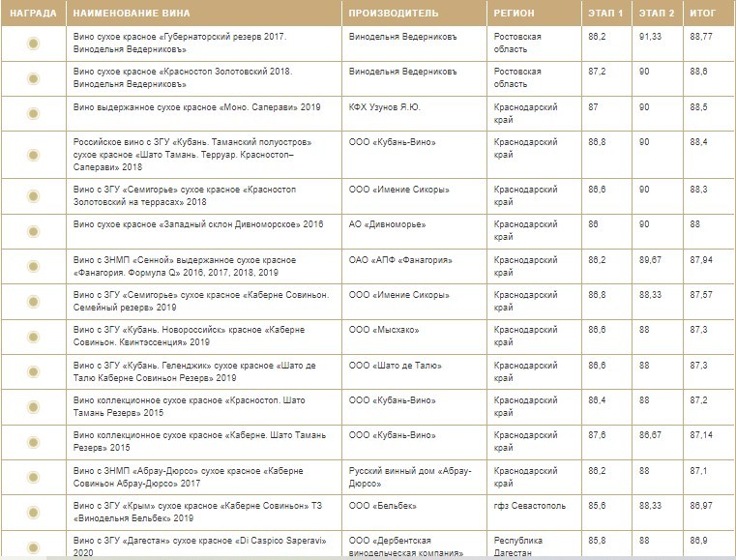736x560 pixels.
Task: Click the medal icon for Красностоп. Шато Тамань Резерв
Action: (x=33, y=407)
